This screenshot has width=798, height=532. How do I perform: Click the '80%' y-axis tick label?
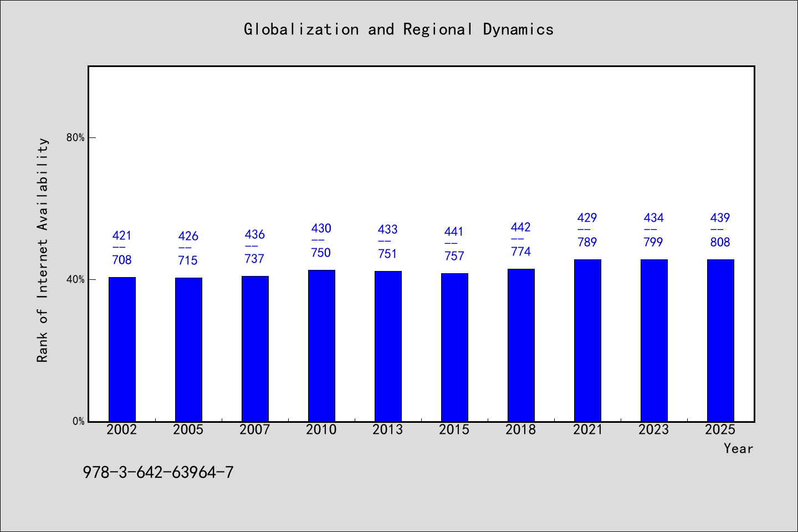click(75, 137)
